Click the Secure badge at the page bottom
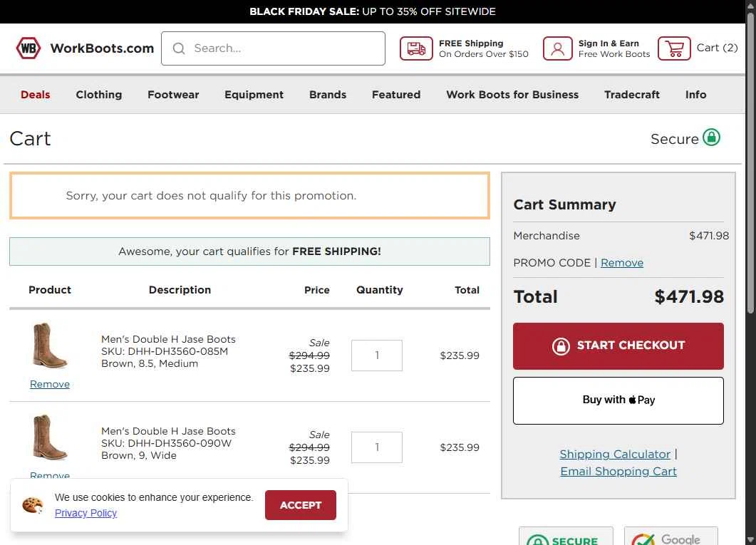756x545 pixels. point(566,536)
